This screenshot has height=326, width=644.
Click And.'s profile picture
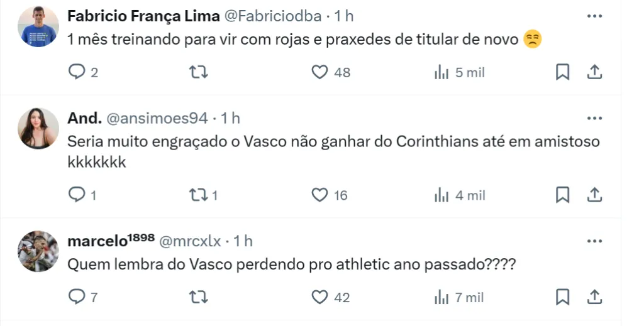coord(38,128)
